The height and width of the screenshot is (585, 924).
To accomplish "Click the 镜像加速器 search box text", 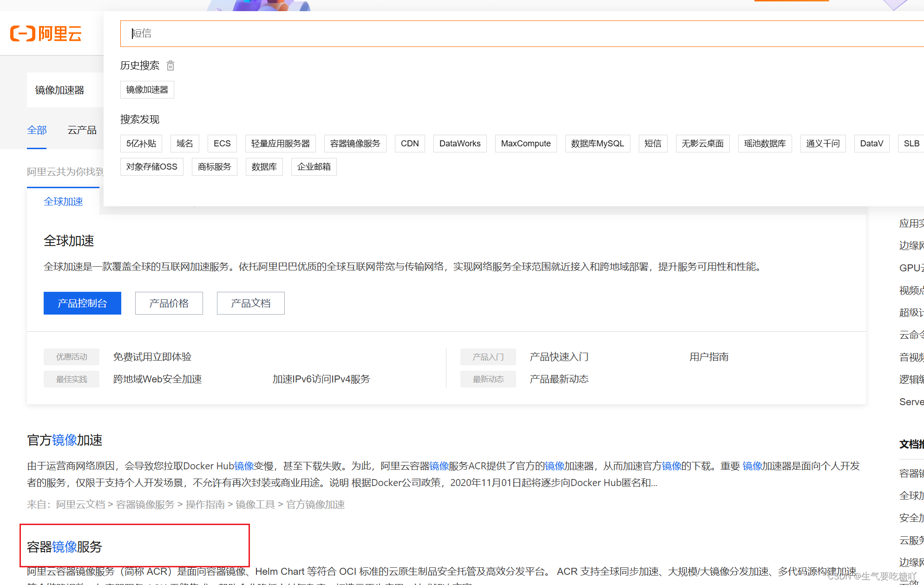I will (59, 90).
